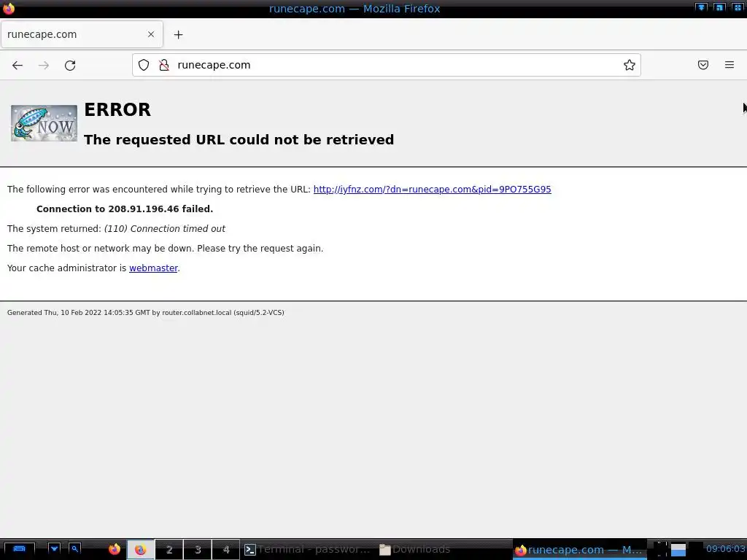
Task: Select the runecape.com Firefox taskbar entry
Action: click(x=579, y=550)
